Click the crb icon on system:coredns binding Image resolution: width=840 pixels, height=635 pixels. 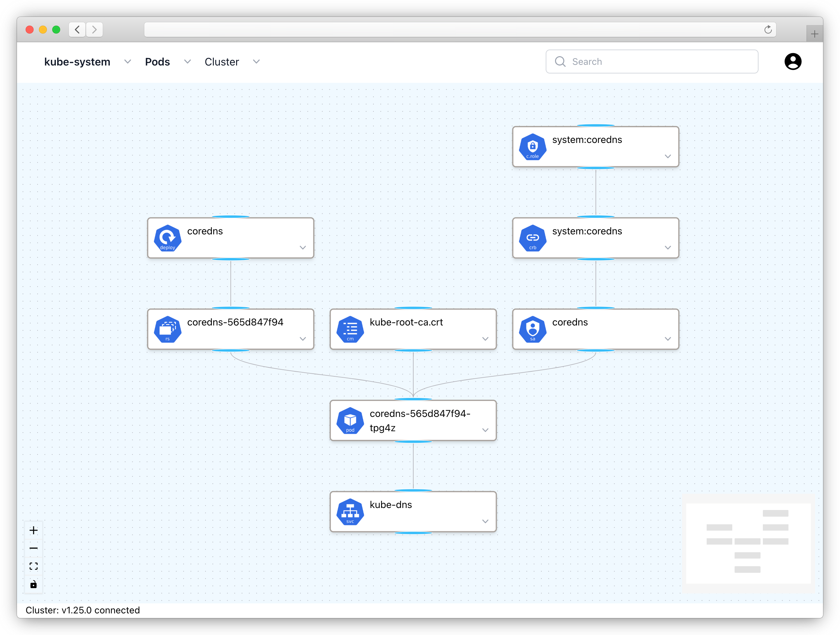tap(532, 238)
